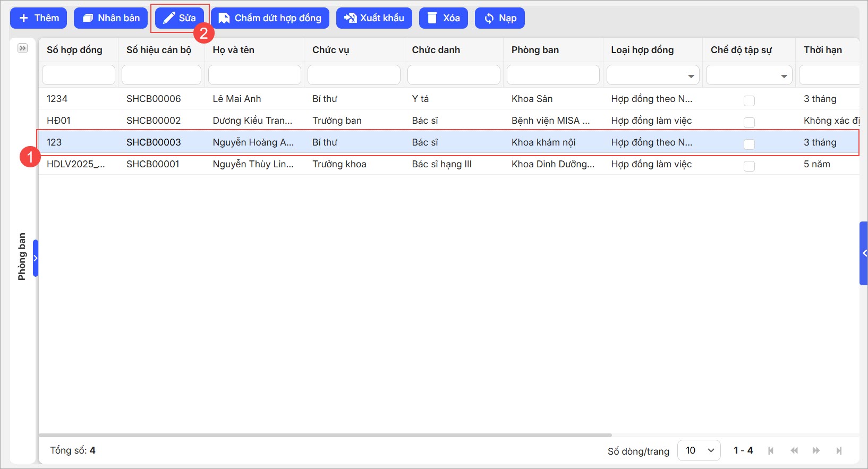Toggle Chế độ tập sự for Lê Mai Anh
The height and width of the screenshot is (469, 868).
click(749, 100)
